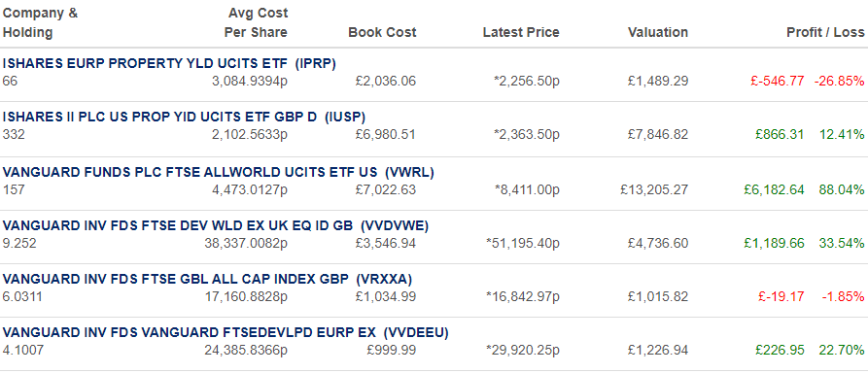Select the £-19.17 loss for VRXXA
This screenshot has width=868, height=373.
click(781, 296)
